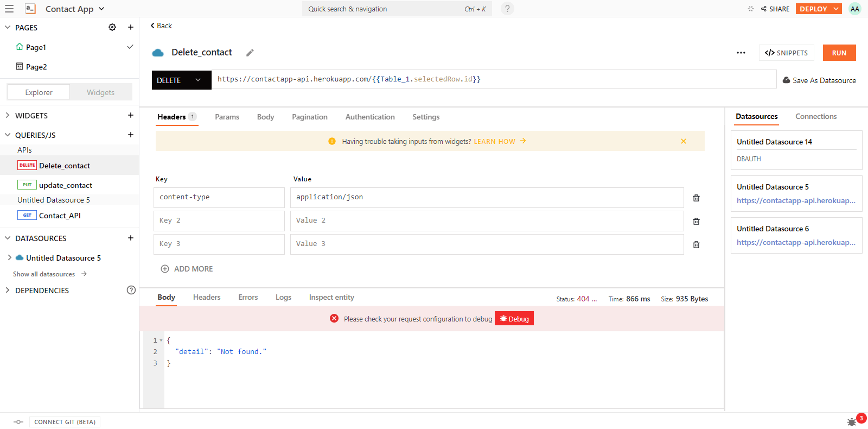Add a new query with the plus icon
Viewport: 868px width, 429px height.
pos(130,135)
